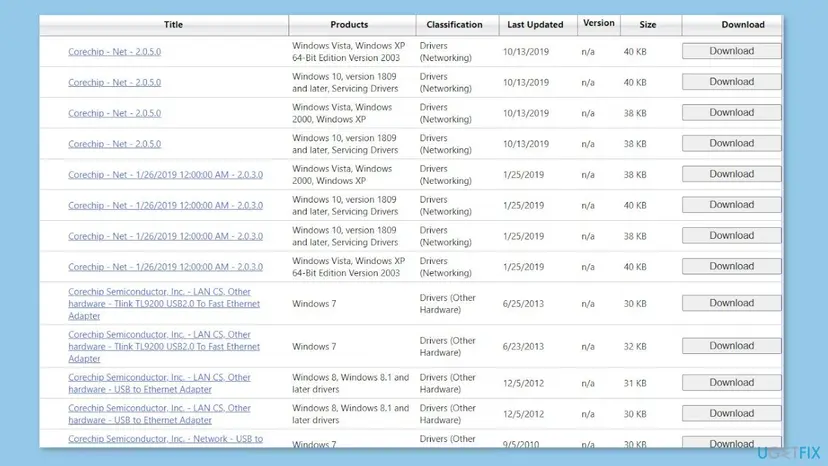Open Corechip Net 2.0.5.0 link for Windows 10, 40 KB
This screenshot has height=466, width=828.
(115, 82)
